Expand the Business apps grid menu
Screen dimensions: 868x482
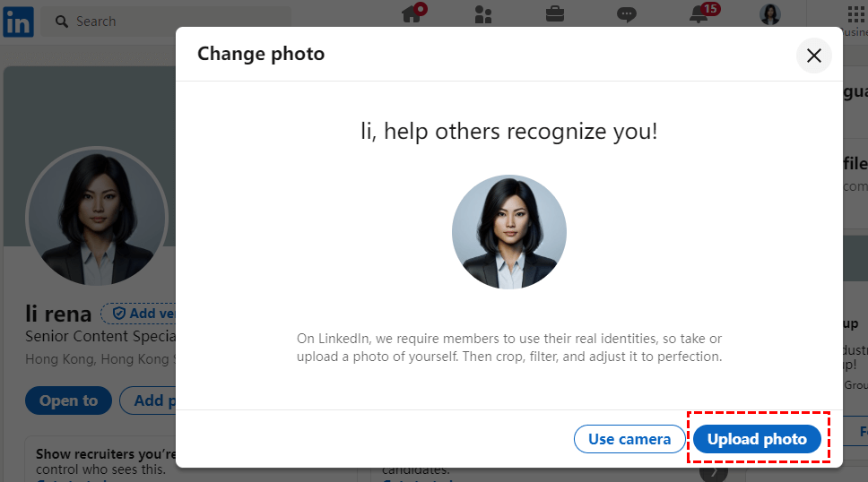[855, 14]
